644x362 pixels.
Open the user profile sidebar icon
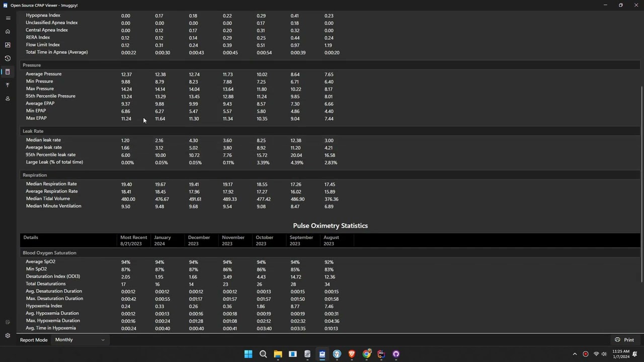click(8, 99)
